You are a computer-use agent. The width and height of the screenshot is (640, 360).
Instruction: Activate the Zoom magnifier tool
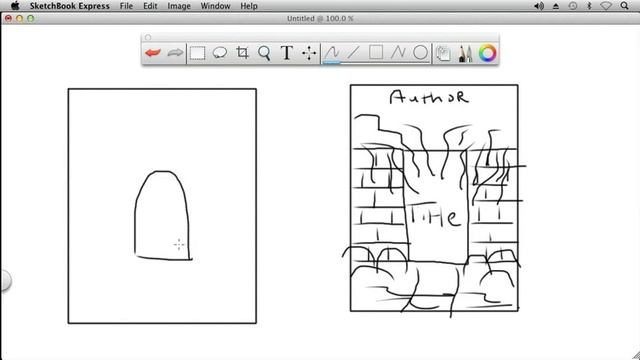[264, 53]
